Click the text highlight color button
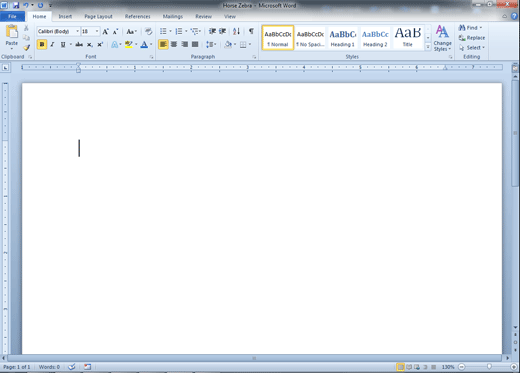 point(129,44)
